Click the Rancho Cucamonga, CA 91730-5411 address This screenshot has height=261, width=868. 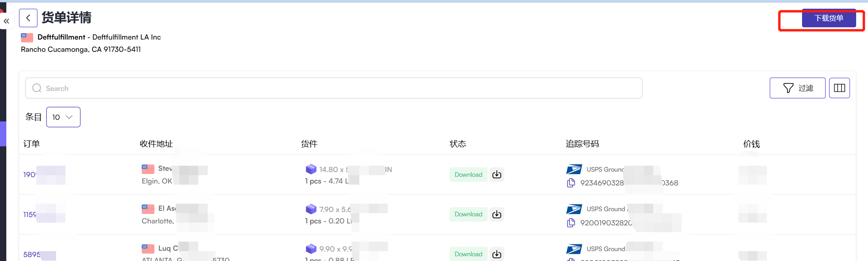tap(81, 49)
